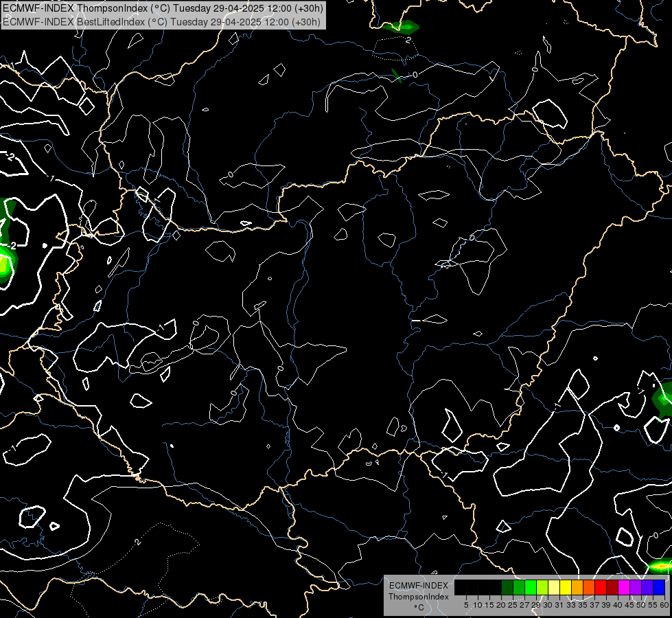Pick the indigo 50–55 legend swatch
The height and width of the screenshot is (618, 672).
coord(647,587)
